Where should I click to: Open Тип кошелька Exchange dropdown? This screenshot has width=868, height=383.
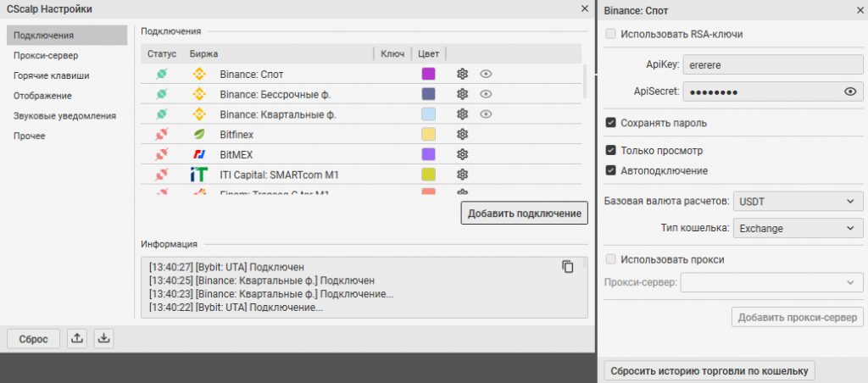click(798, 228)
